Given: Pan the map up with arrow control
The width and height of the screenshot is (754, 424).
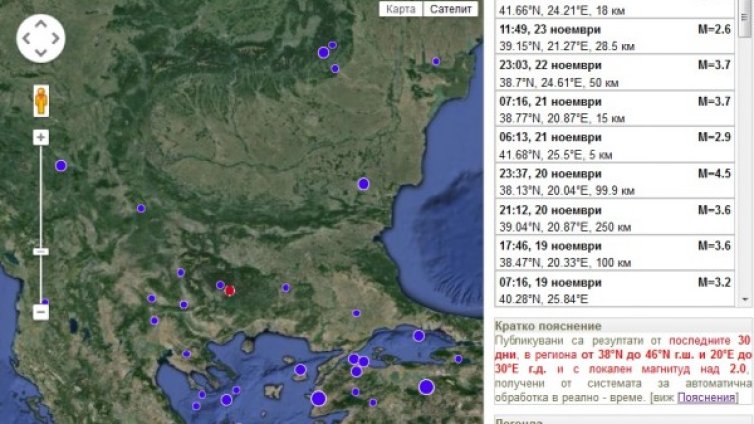Looking at the screenshot, I should point(41,24).
